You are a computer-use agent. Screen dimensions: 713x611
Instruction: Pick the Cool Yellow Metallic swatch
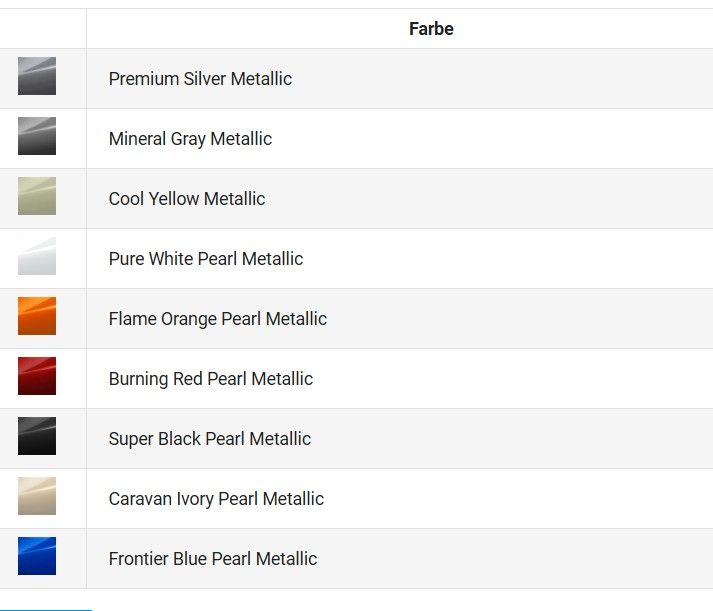[37, 197]
